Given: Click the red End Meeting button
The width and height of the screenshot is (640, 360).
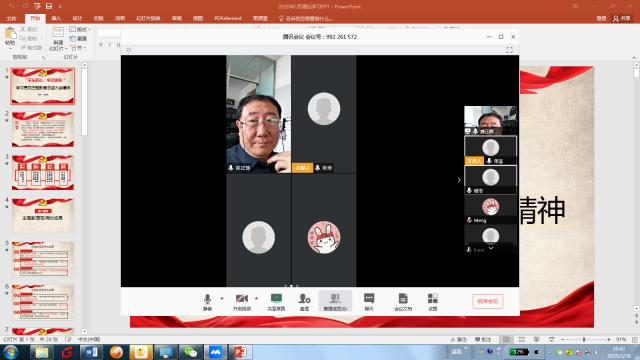Looking at the screenshot, I should (488, 301).
